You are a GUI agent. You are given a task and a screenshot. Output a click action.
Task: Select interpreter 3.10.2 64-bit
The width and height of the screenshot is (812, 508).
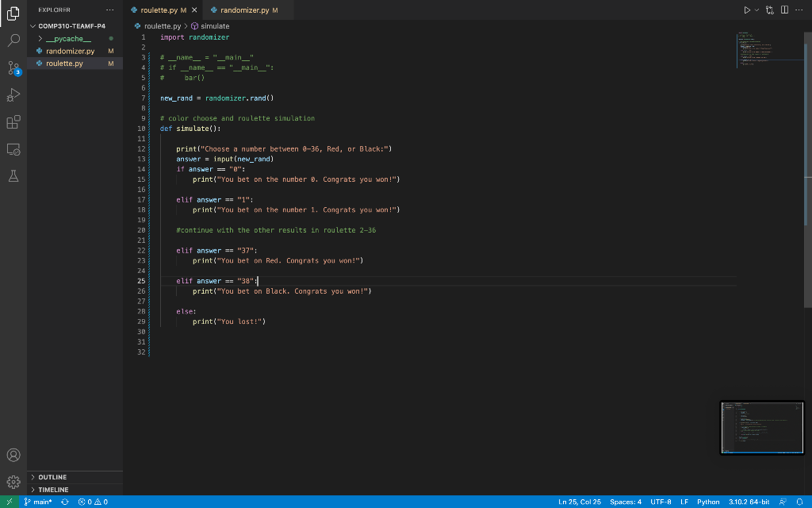(x=749, y=502)
